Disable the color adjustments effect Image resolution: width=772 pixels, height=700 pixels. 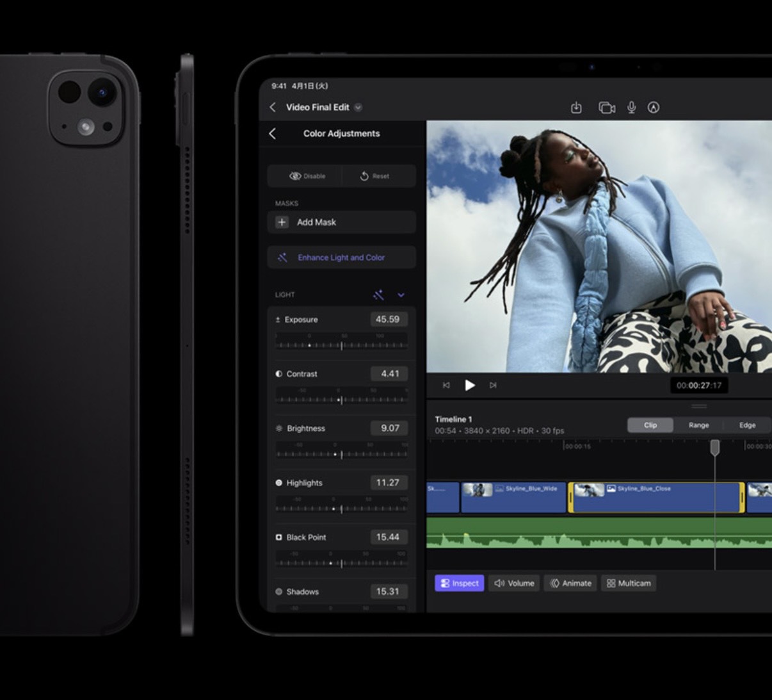coord(307,176)
